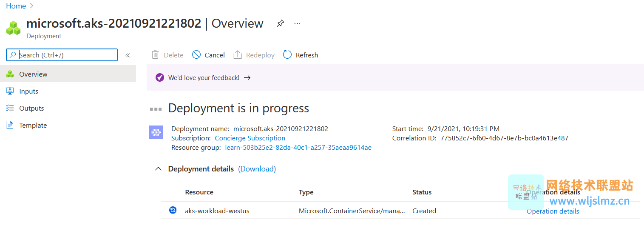The height and width of the screenshot is (234, 644).
Task: Download the deployment details
Action: [x=257, y=169]
